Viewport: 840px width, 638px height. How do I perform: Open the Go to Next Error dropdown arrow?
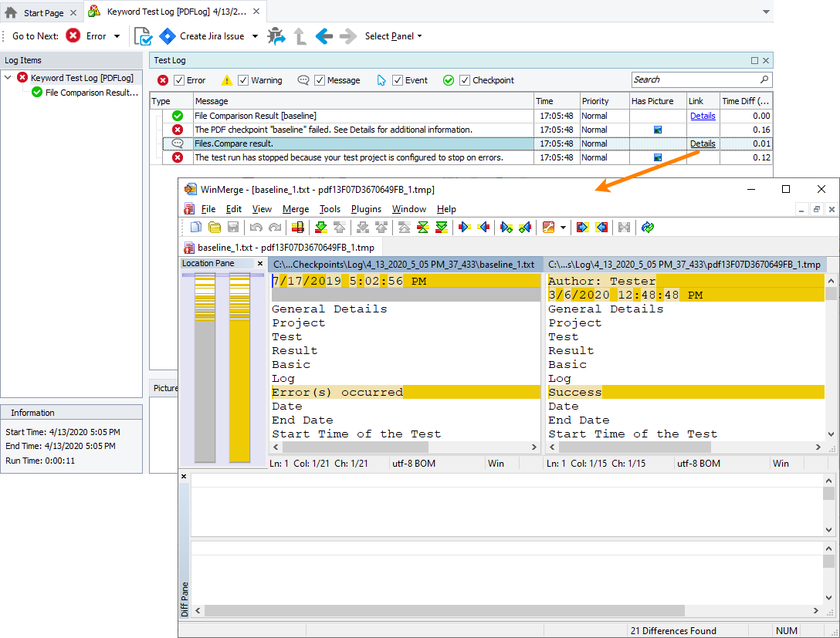[117, 36]
